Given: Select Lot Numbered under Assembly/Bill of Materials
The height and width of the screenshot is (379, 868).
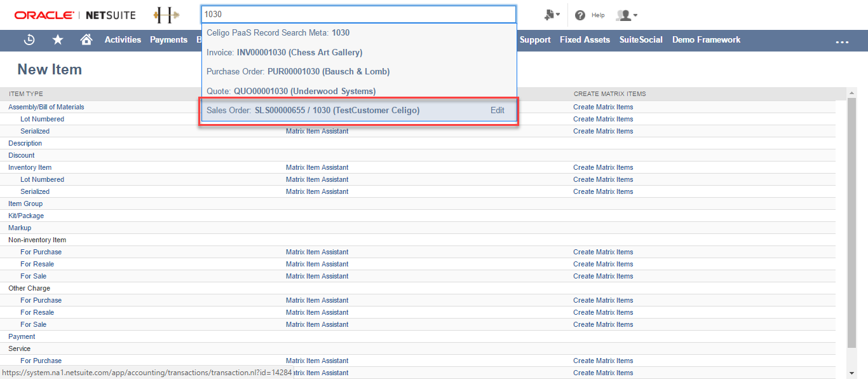Looking at the screenshot, I should click(x=42, y=119).
